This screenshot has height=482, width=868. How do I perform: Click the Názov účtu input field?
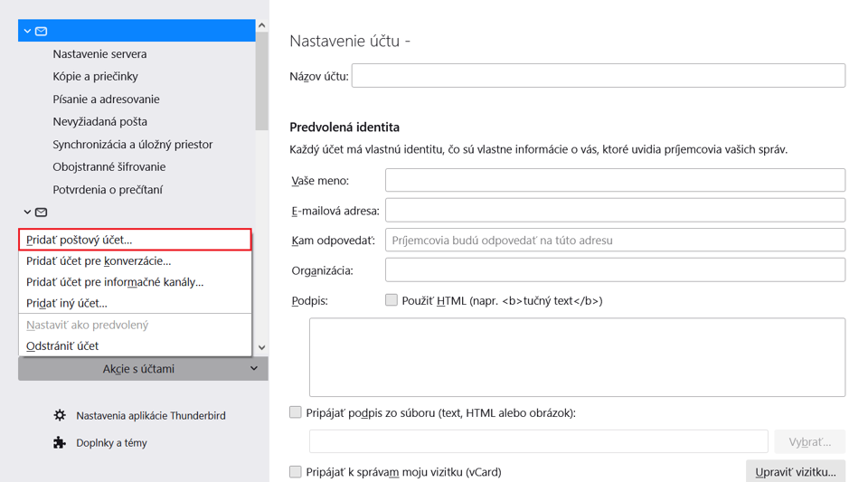[x=599, y=76]
